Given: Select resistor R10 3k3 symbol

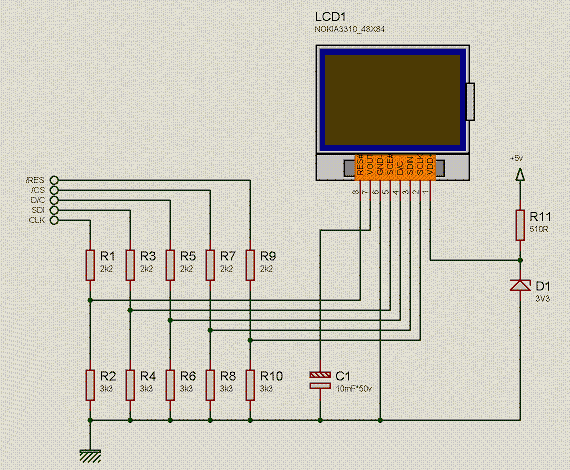Looking at the screenshot, I should point(250,385).
